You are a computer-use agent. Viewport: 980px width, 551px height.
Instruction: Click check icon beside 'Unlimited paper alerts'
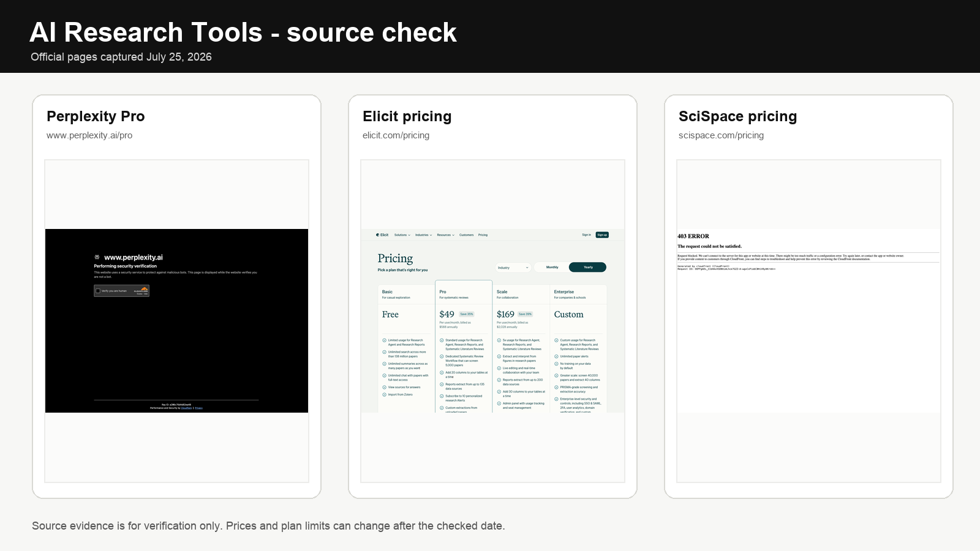(556, 356)
